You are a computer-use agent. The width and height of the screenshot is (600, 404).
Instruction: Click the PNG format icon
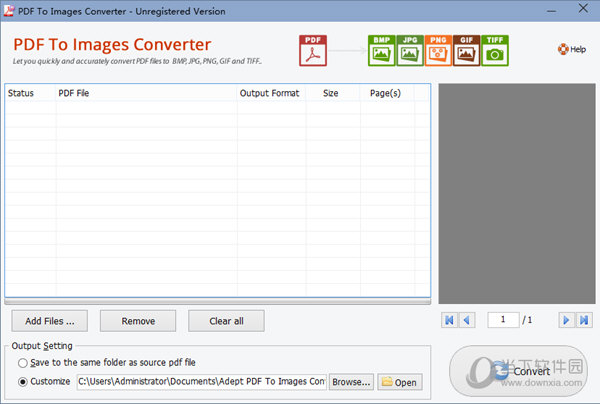(x=438, y=50)
